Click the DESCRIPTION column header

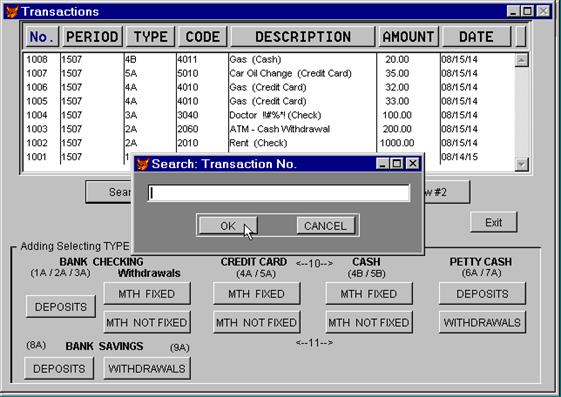303,36
